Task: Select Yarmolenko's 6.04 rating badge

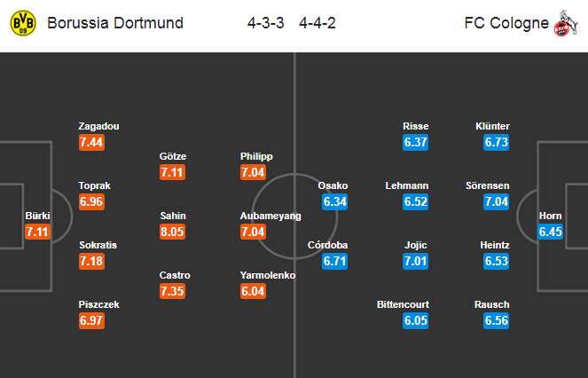Action: click(253, 291)
